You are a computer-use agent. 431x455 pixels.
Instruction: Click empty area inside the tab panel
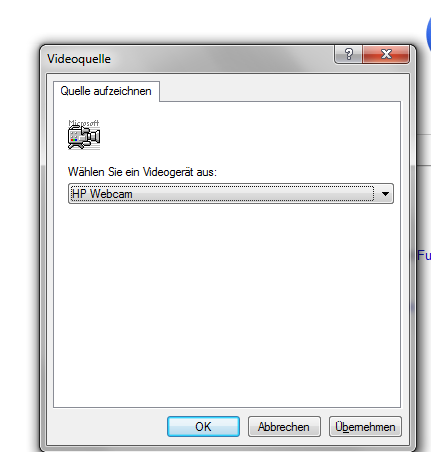tap(227, 300)
